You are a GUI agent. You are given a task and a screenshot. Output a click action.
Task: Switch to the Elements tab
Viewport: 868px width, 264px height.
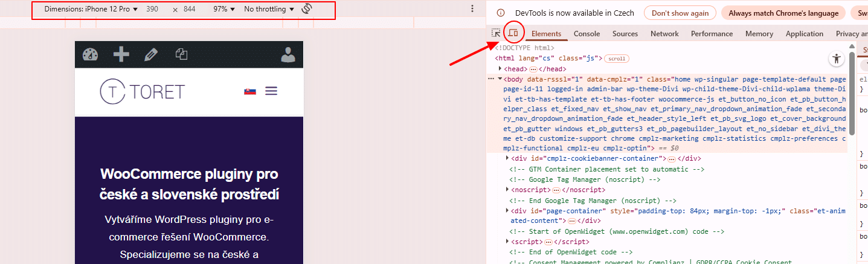pyautogui.click(x=546, y=34)
